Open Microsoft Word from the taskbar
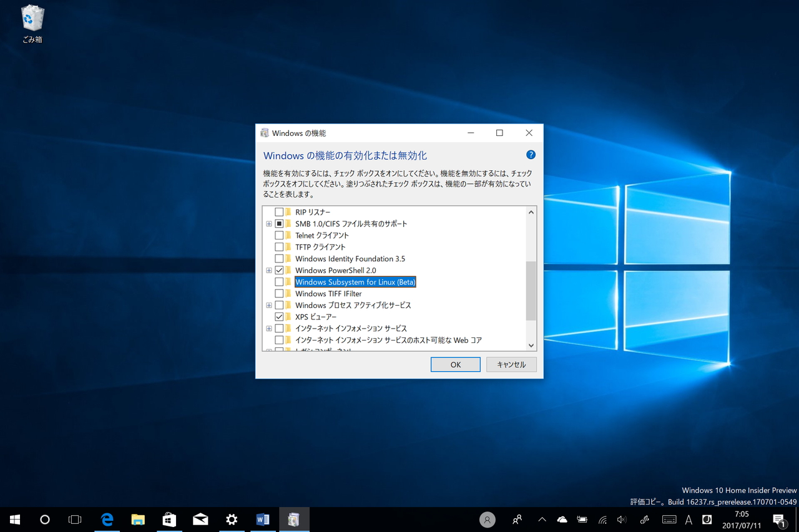Viewport: 799px width, 532px height. [x=263, y=519]
